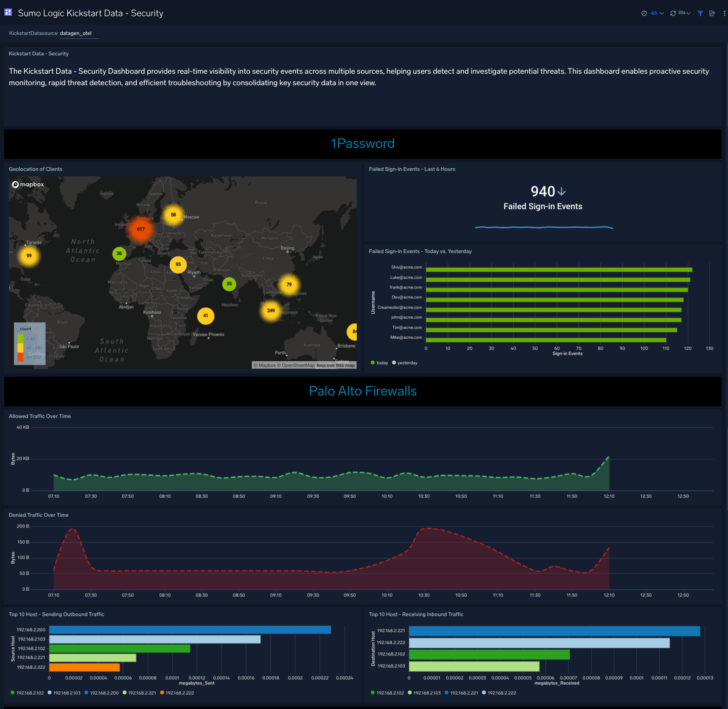Viewport: 728px width, 709px height.
Task: Toggle the yesterday legend series
Action: click(x=404, y=363)
